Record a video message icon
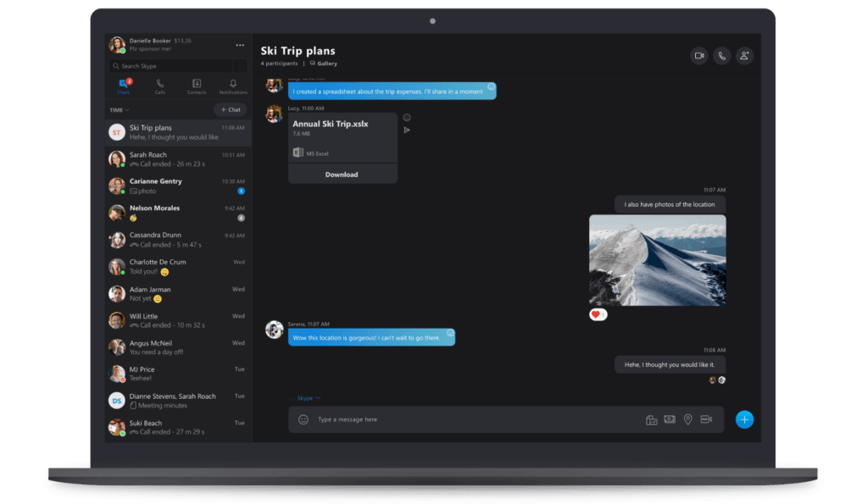The height and width of the screenshot is (504, 868). 706,419
